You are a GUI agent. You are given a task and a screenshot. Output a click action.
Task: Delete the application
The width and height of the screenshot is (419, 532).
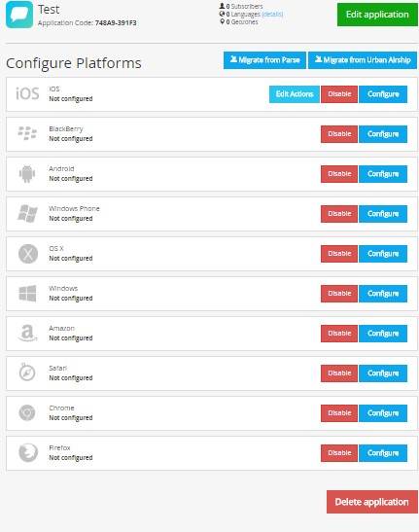371,502
